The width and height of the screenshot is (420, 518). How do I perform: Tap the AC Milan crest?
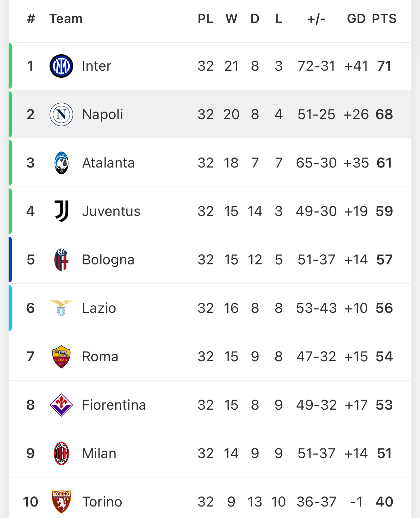[x=61, y=453]
